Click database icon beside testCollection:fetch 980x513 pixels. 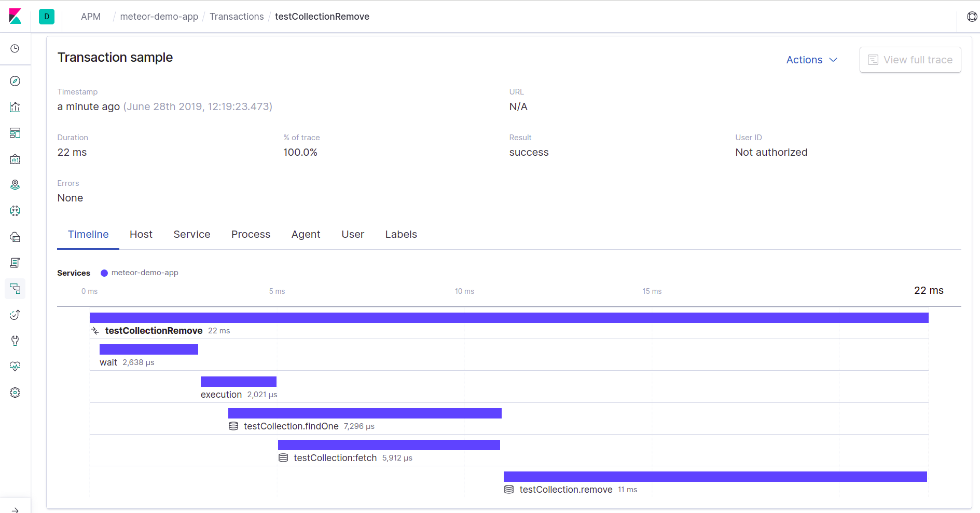pos(283,458)
